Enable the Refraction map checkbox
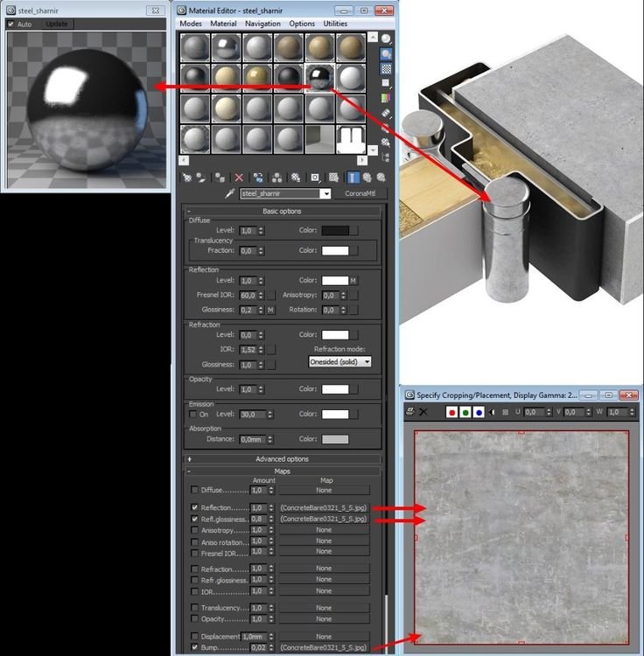This screenshot has width=644, height=656. pyautogui.click(x=194, y=569)
